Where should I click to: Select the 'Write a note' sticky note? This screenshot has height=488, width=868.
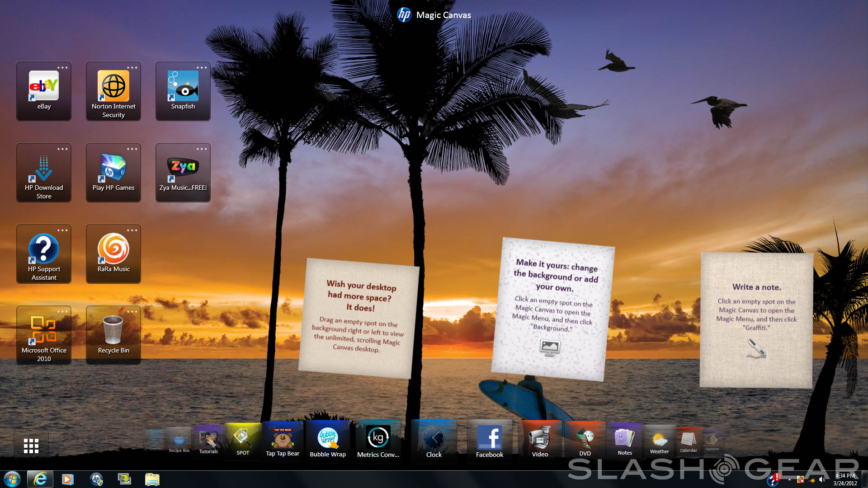[x=756, y=319]
